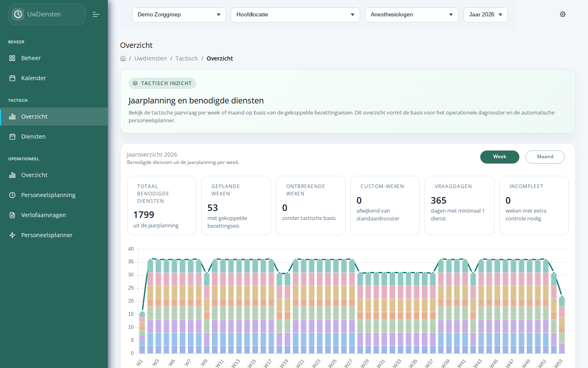Open Personeelsplanning in the sidebar
The width and height of the screenshot is (588, 368).
pos(54,195)
